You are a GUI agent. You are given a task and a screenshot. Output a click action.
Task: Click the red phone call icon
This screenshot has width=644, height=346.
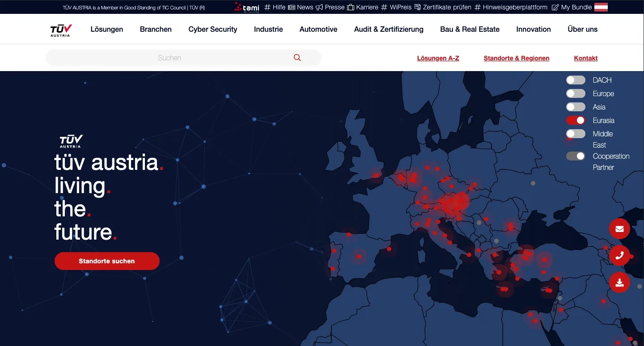619,256
